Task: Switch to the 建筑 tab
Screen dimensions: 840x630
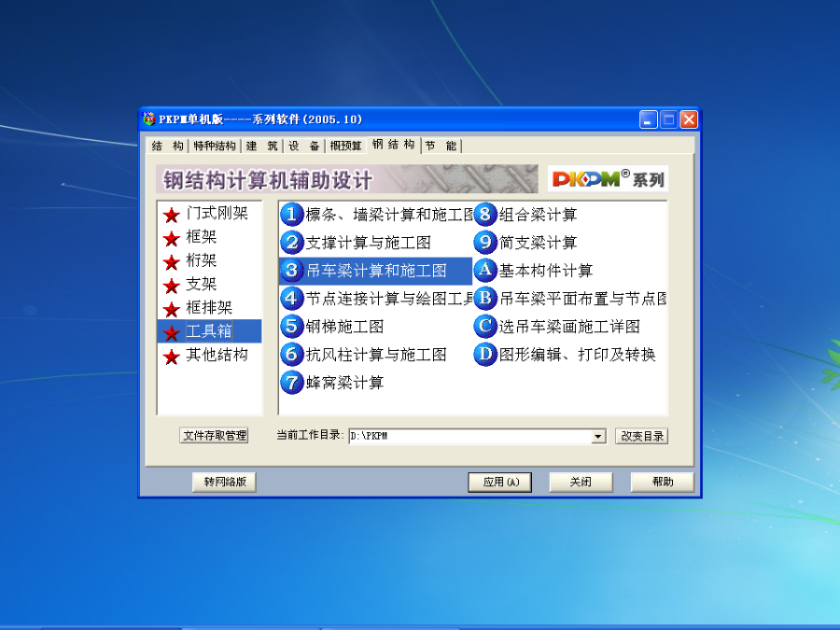Action: [261, 146]
